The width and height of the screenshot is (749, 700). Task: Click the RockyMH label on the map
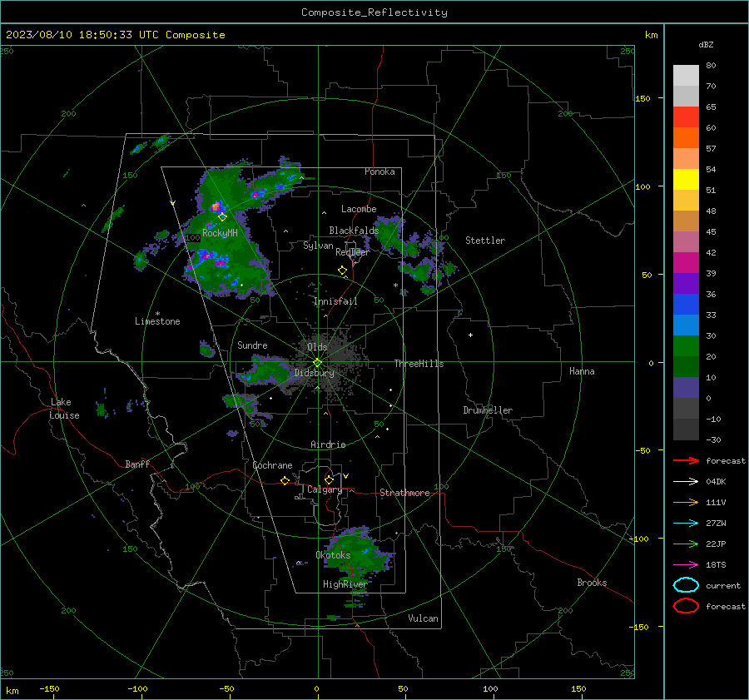coord(220,233)
